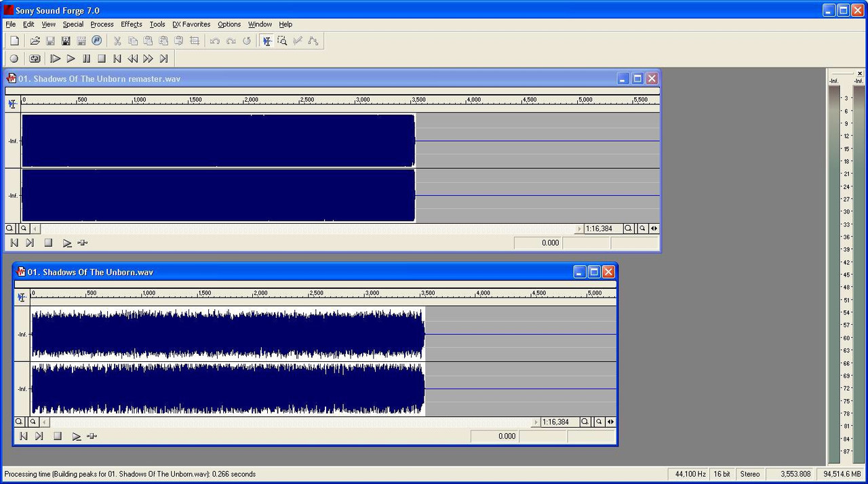Stop playback in the remaster.wav window playbar
The image size is (868, 484).
click(x=48, y=243)
